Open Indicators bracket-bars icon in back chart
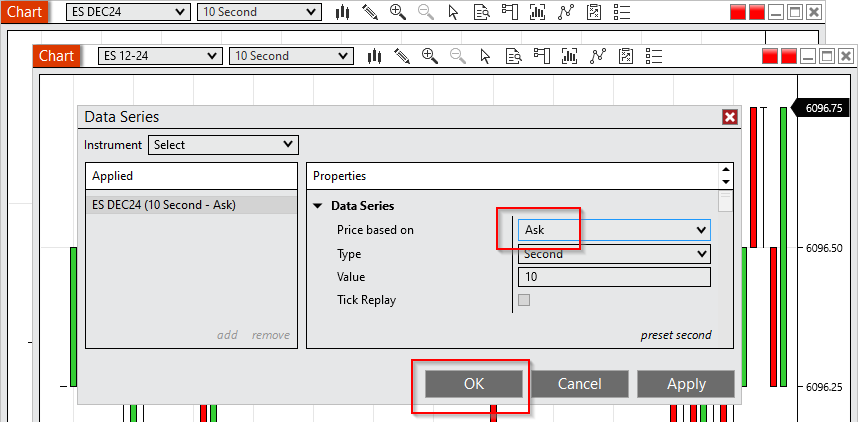This screenshot has height=422, width=858. point(538,12)
